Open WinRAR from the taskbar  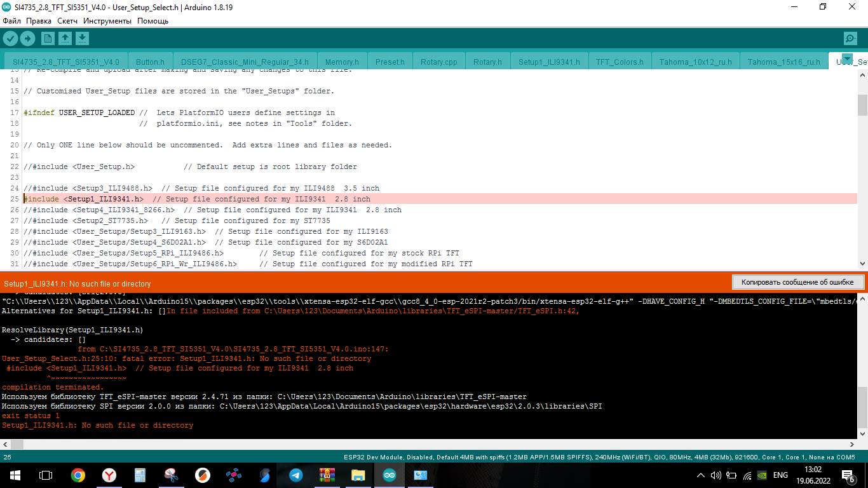point(327,475)
